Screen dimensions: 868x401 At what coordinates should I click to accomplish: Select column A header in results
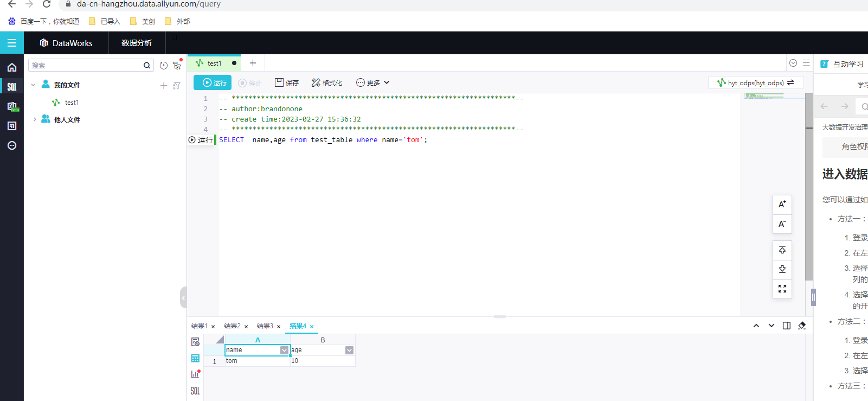point(258,340)
